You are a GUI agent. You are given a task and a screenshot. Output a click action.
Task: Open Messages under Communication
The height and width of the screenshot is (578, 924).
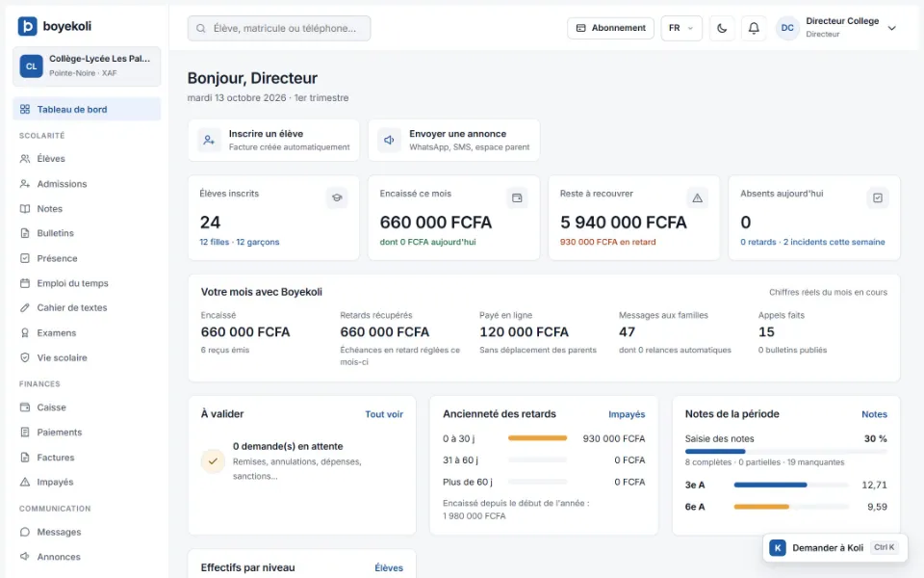(87, 532)
